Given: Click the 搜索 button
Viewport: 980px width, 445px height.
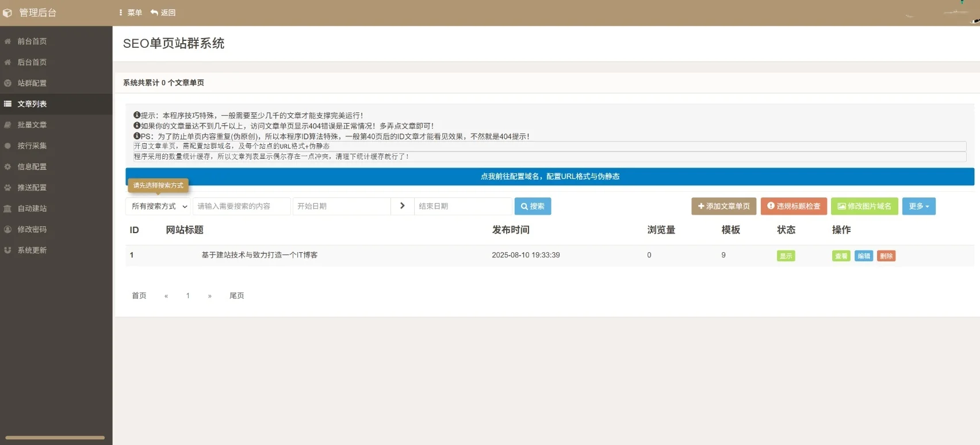Looking at the screenshot, I should (533, 206).
